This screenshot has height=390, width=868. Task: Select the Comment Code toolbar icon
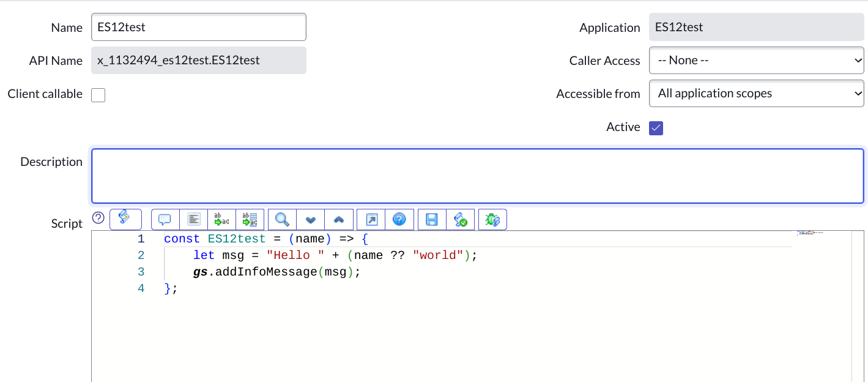[x=164, y=219]
